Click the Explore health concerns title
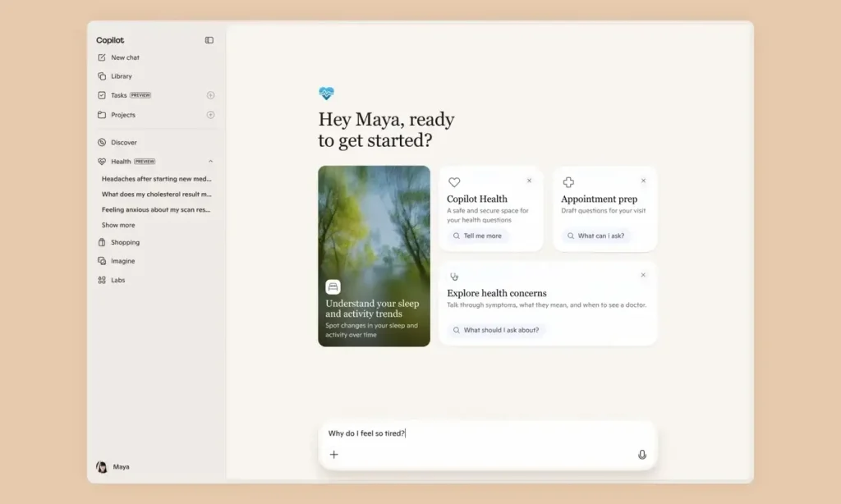Viewport: 841px width, 504px height. pyautogui.click(x=497, y=293)
